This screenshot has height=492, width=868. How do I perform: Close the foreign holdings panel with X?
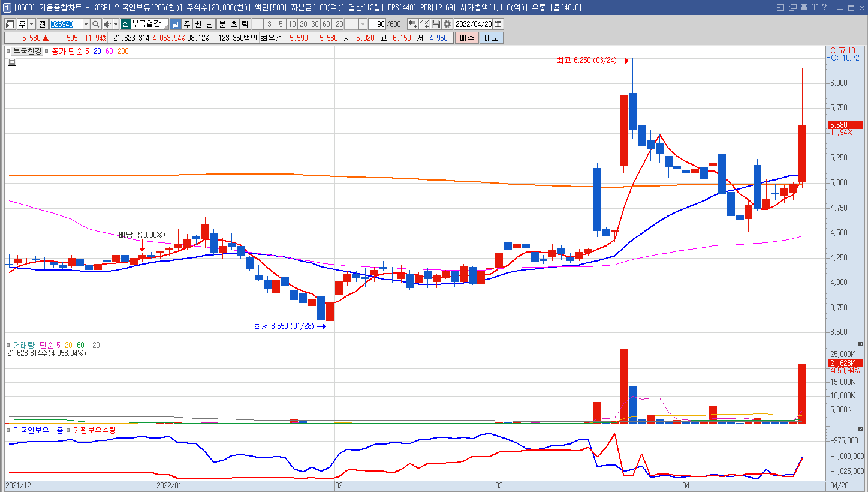(x=861, y=429)
